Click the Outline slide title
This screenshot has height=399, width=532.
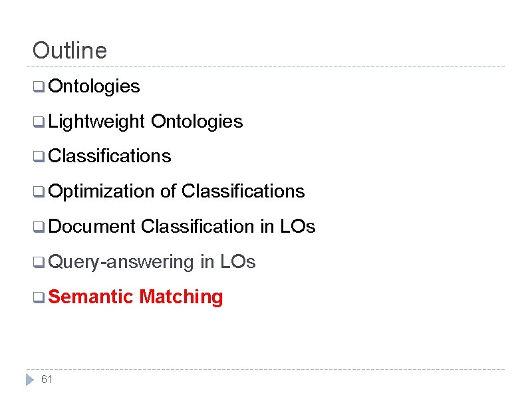[x=69, y=51]
